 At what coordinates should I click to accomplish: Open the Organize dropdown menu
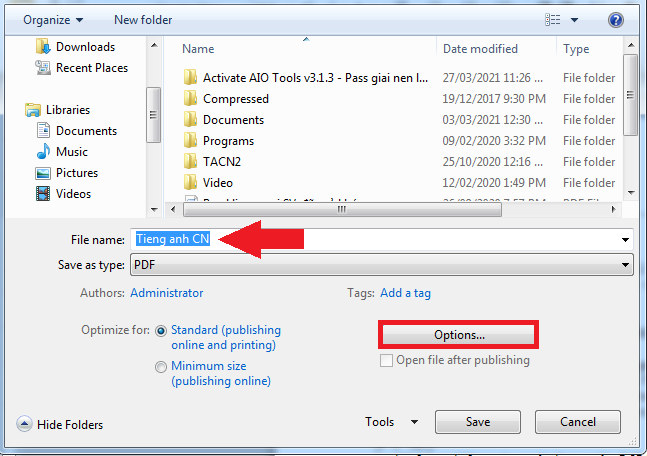point(53,20)
